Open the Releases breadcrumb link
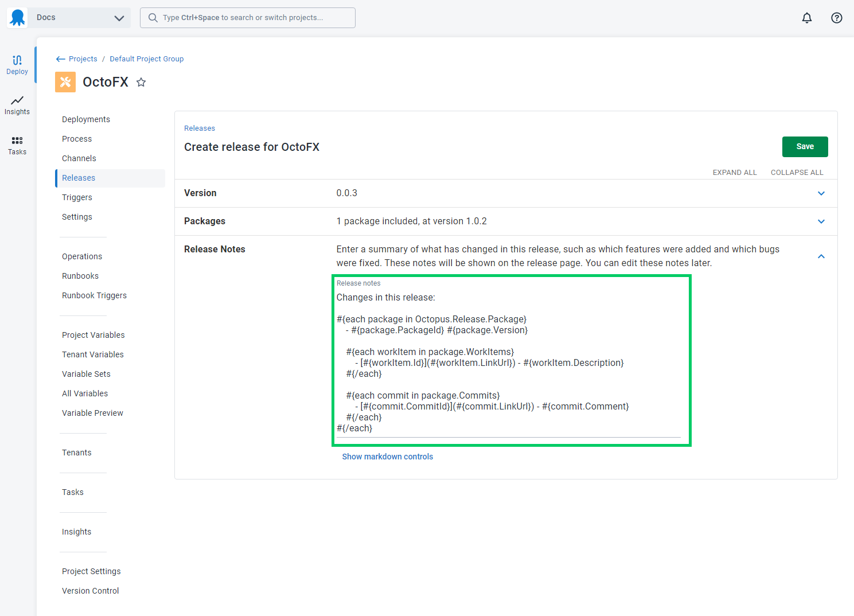854x616 pixels. (200, 128)
